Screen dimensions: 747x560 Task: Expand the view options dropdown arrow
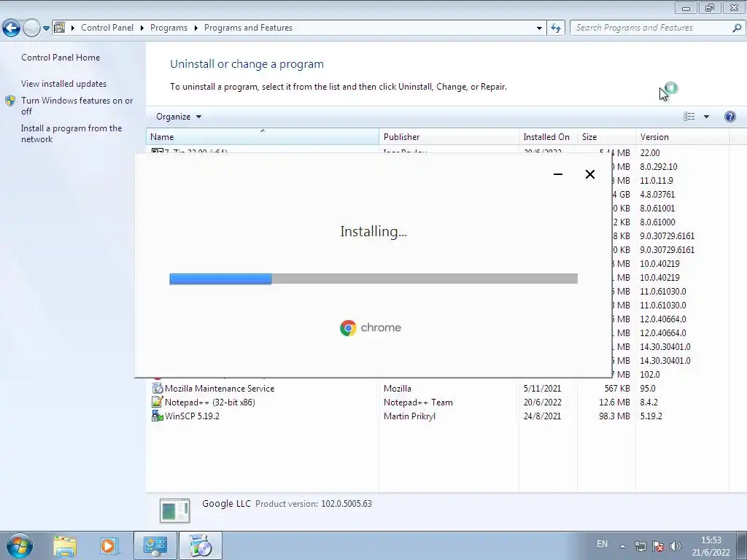click(706, 117)
